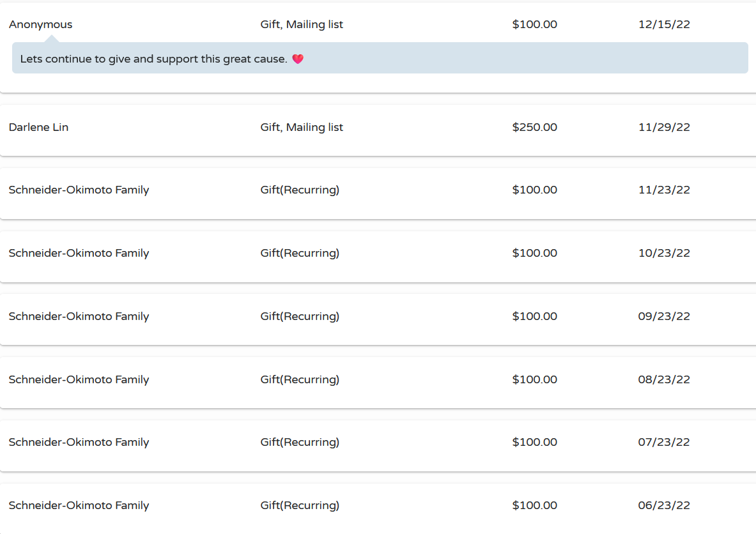The width and height of the screenshot is (756, 534).
Task: Click the $250.00 donation amount
Action: point(535,127)
